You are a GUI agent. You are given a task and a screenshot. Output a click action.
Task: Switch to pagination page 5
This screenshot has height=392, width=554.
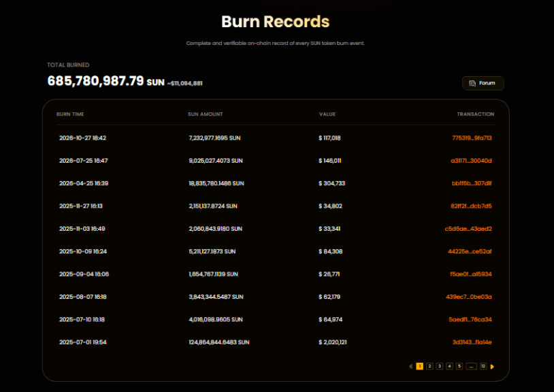point(459,366)
